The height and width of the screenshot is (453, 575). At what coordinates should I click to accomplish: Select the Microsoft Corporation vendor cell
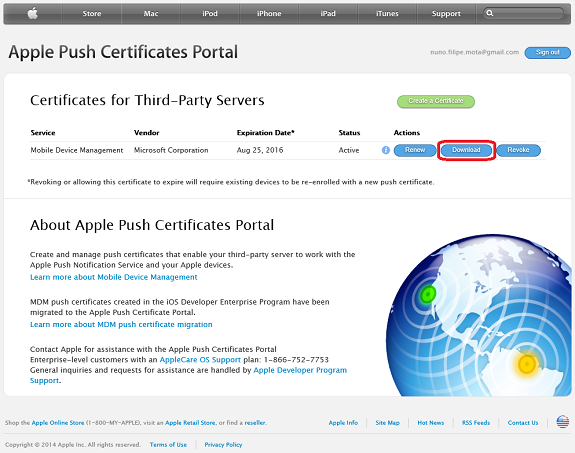[171, 150]
